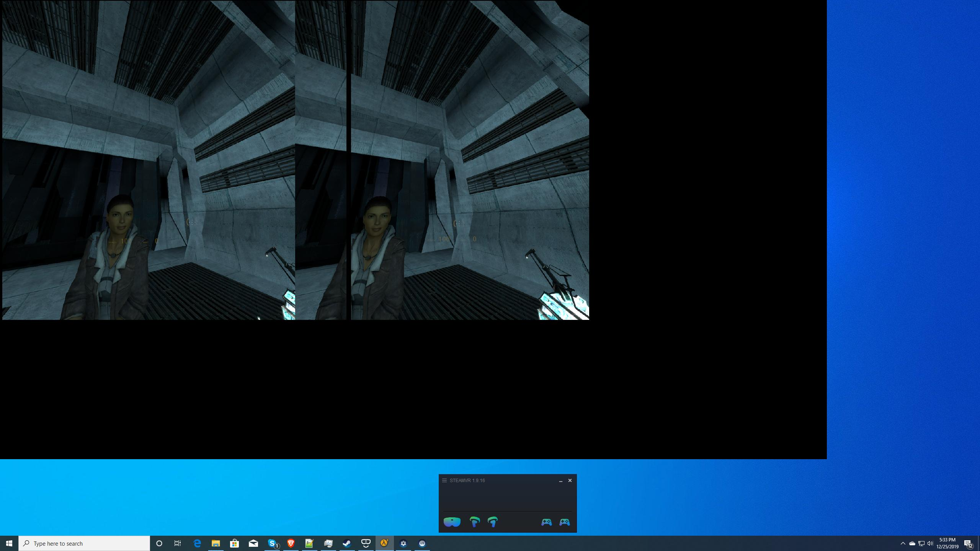Open Half-Life 2 from the taskbar

tap(384, 543)
